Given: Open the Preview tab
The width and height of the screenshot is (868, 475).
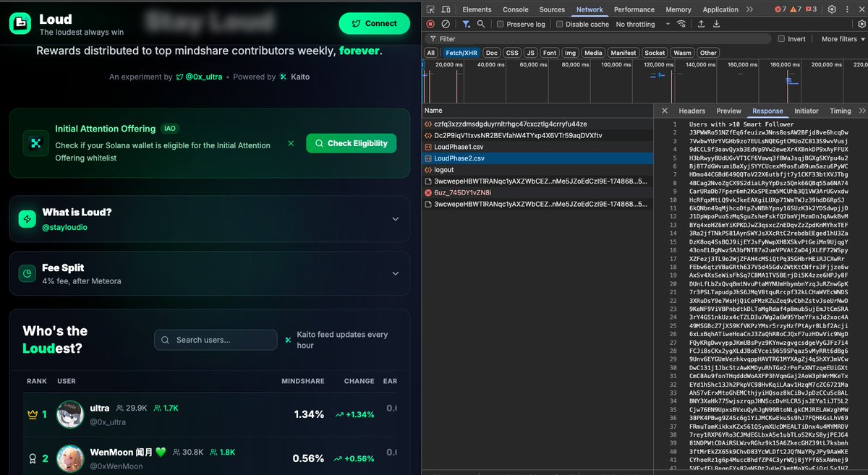Looking at the screenshot, I should pyautogui.click(x=728, y=111).
